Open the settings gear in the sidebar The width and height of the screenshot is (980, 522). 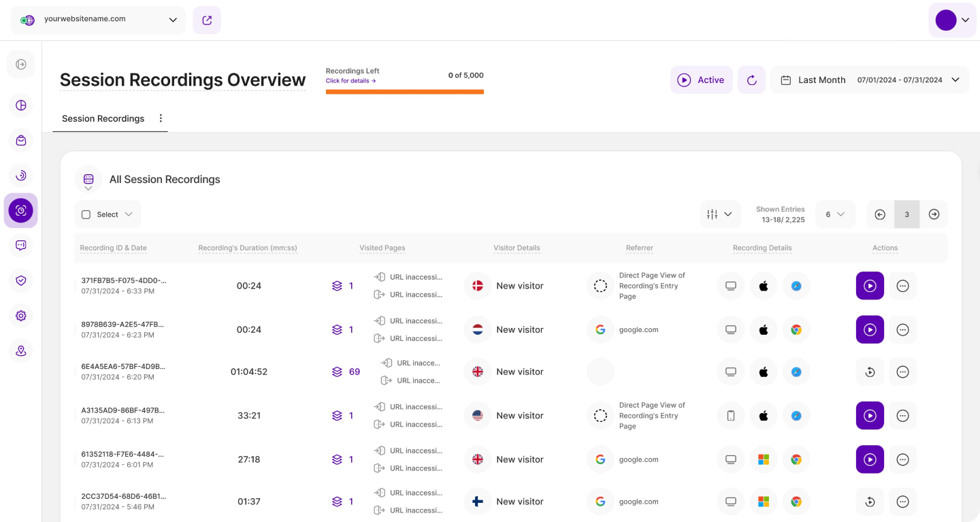coord(21,316)
